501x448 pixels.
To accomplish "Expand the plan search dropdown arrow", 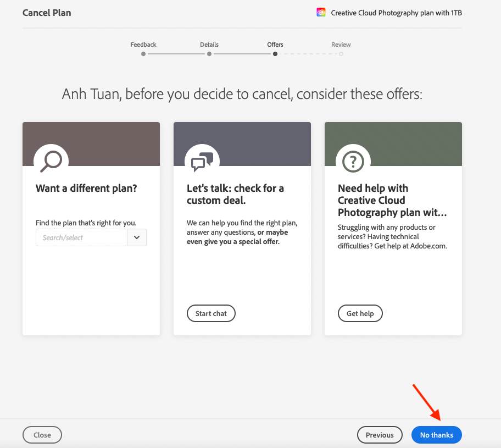I will (x=137, y=237).
